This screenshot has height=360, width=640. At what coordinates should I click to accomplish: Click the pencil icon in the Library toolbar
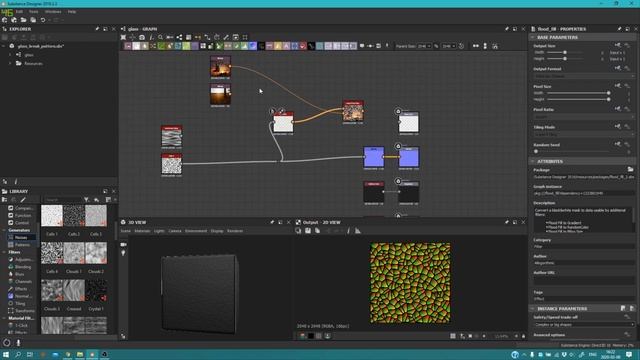[23, 200]
